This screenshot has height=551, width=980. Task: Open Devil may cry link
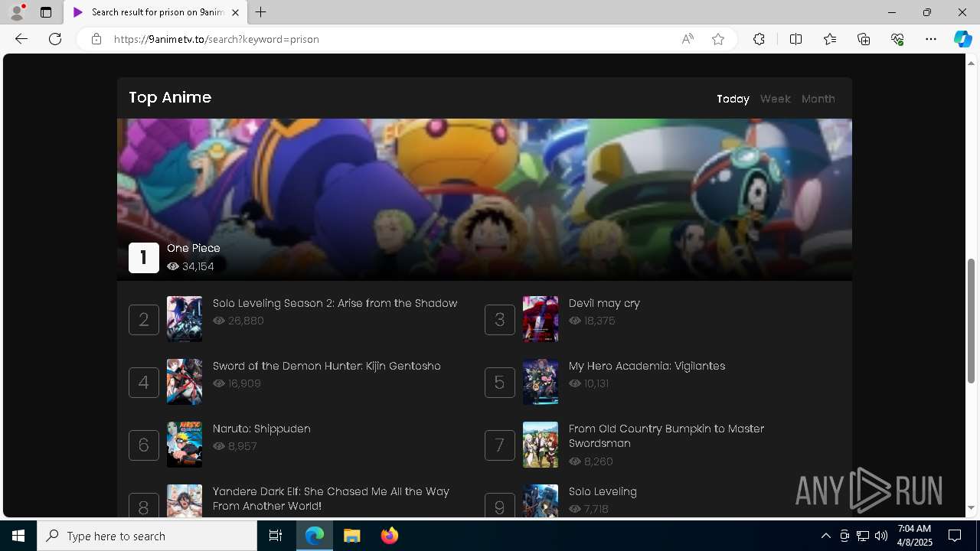click(x=604, y=303)
